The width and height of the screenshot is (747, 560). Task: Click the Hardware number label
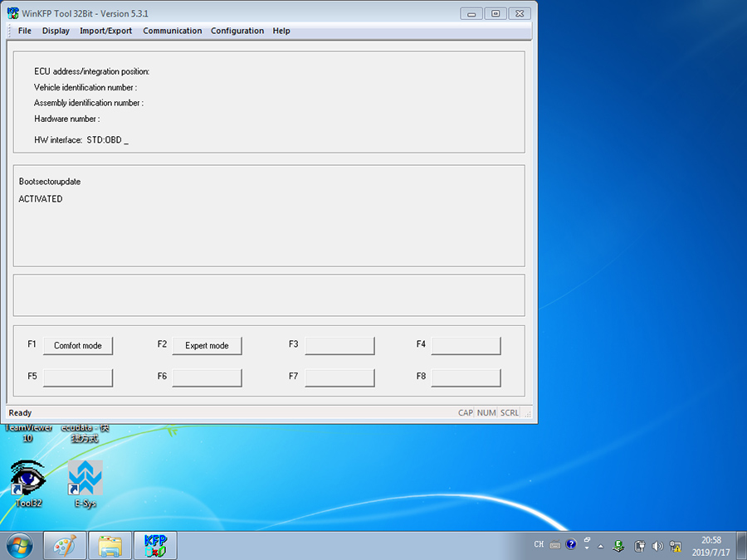pos(66,119)
